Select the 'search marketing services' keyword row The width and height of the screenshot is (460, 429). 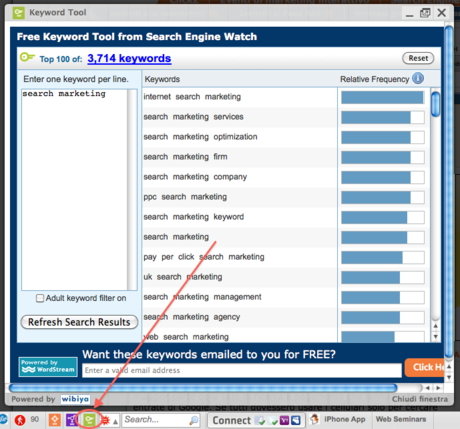click(x=240, y=117)
